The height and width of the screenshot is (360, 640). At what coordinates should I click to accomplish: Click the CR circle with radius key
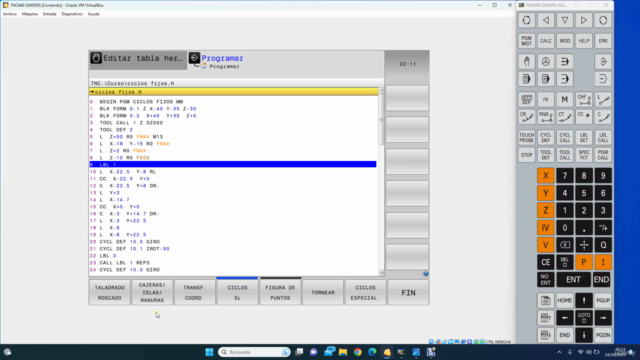click(527, 117)
